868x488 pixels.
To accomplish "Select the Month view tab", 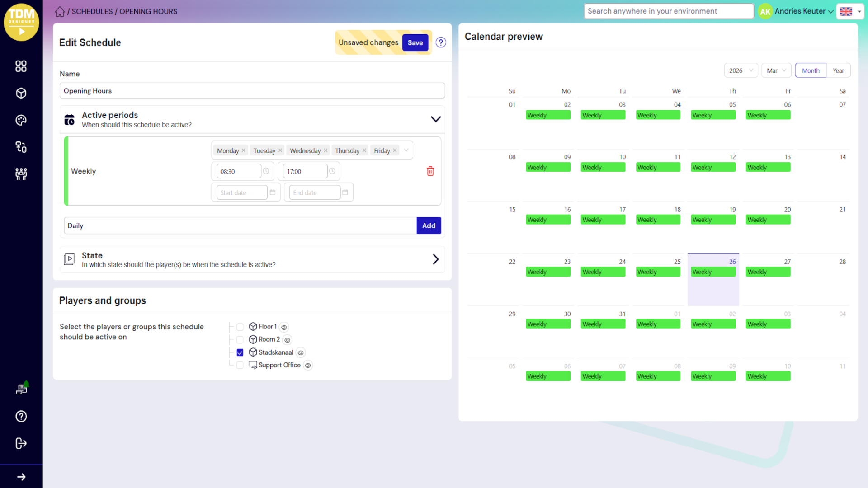I will (x=810, y=70).
